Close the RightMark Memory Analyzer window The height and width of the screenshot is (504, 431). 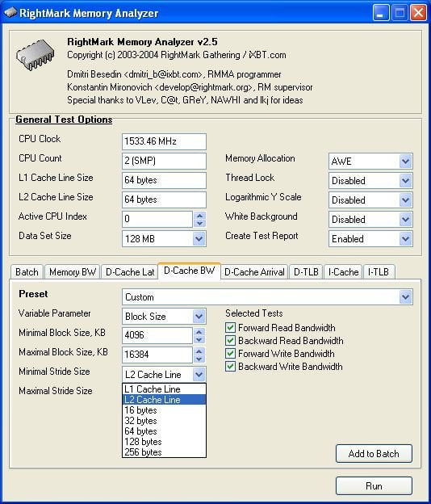(x=418, y=13)
